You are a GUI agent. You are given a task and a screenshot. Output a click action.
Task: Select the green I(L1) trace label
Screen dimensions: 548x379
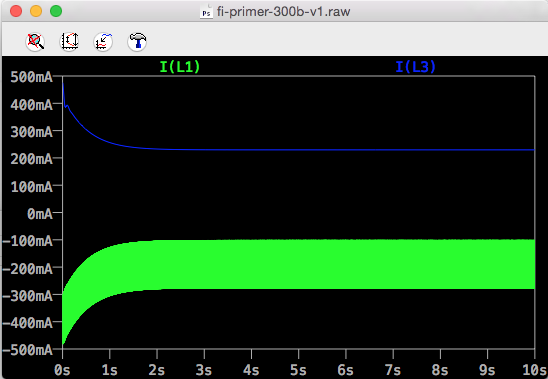click(x=180, y=66)
